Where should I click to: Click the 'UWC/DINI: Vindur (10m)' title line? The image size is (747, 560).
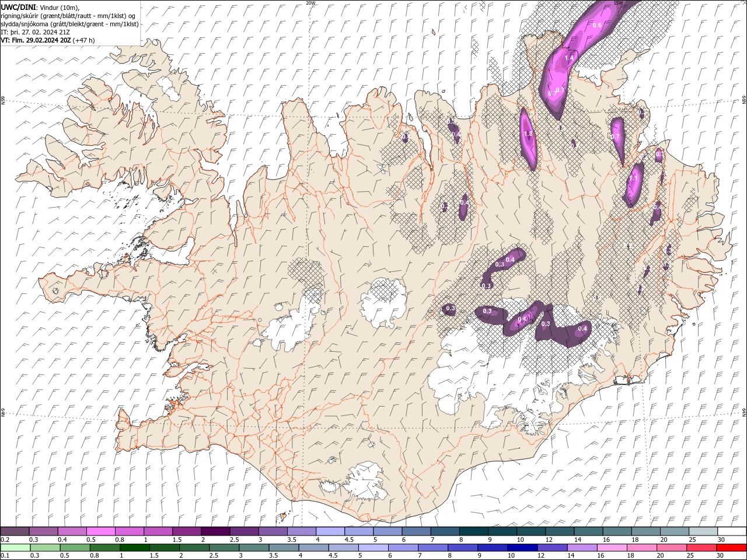click(40, 7)
